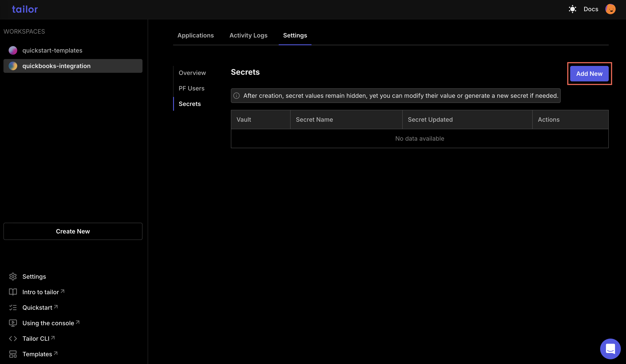Switch to Applications tab

pyautogui.click(x=196, y=35)
